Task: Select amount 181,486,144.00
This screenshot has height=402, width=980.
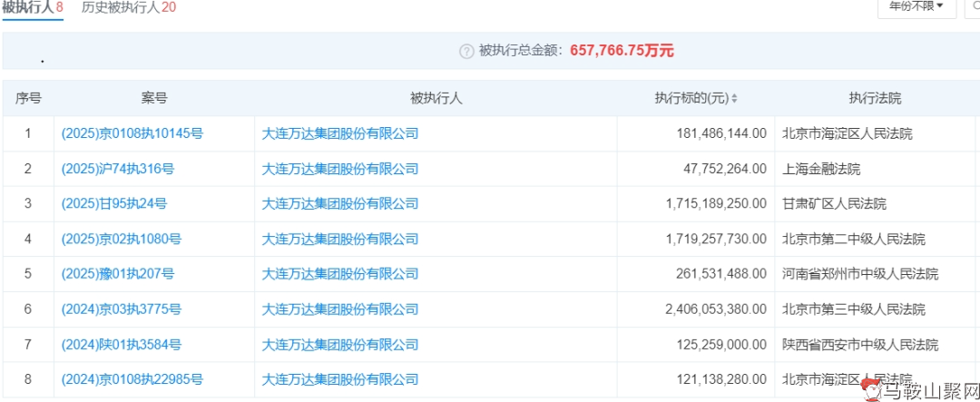Action: coord(721,133)
